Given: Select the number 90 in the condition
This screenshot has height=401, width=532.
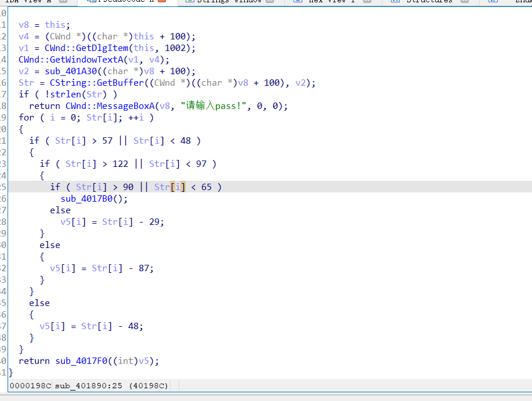Looking at the screenshot, I should point(128,187).
